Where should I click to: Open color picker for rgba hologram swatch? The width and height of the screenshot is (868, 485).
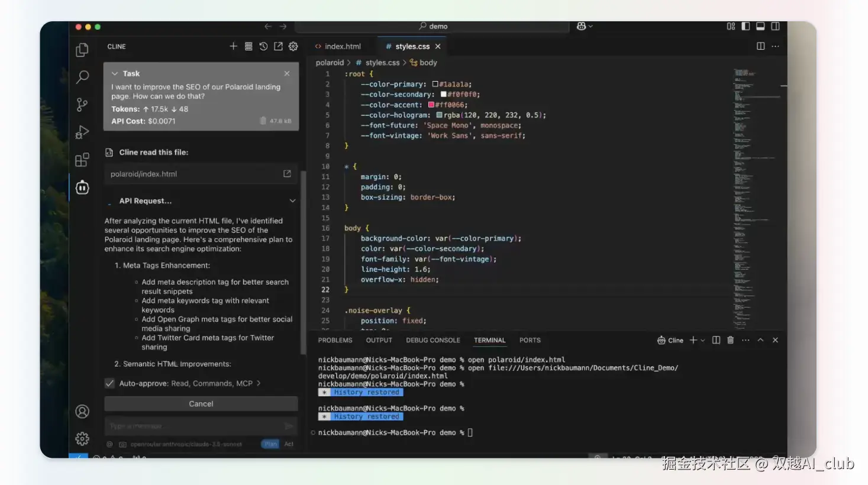(440, 115)
